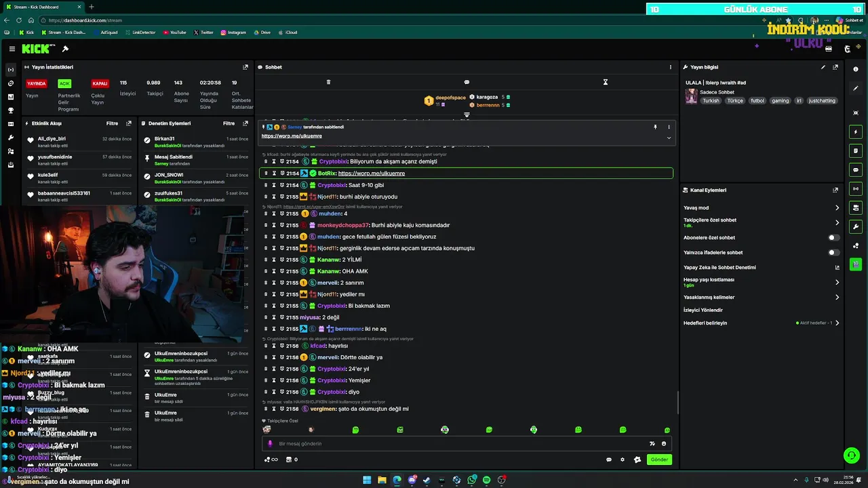The height and width of the screenshot is (488, 868).
Task: Open Filtre in Denetim Eylemleri panel
Action: tap(229, 123)
